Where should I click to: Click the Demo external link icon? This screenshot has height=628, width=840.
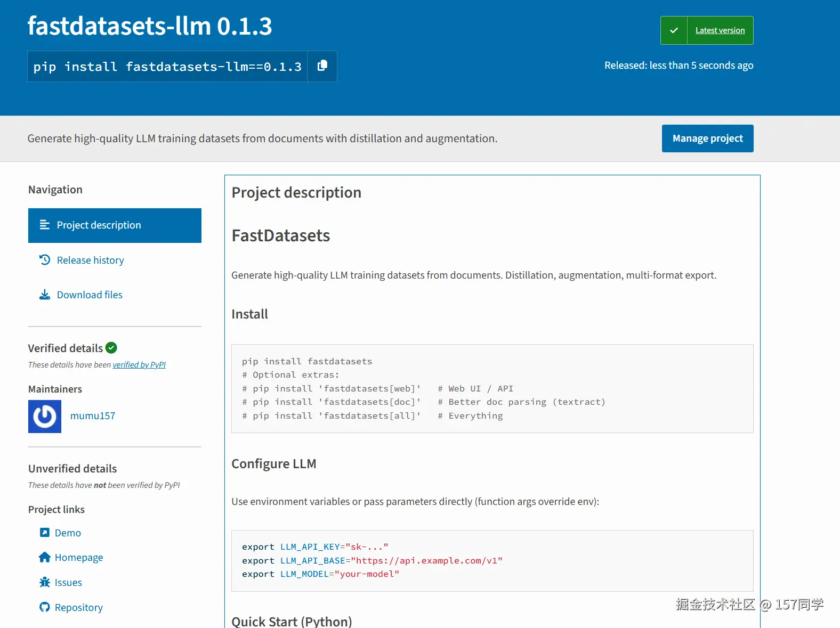45,533
